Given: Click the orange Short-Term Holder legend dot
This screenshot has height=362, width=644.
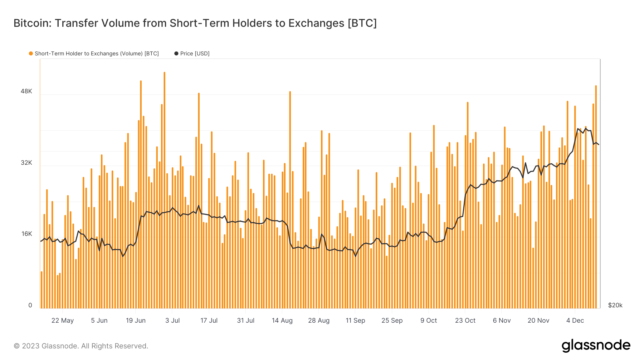Looking at the screenshot, I should click(x=31, y=54).
